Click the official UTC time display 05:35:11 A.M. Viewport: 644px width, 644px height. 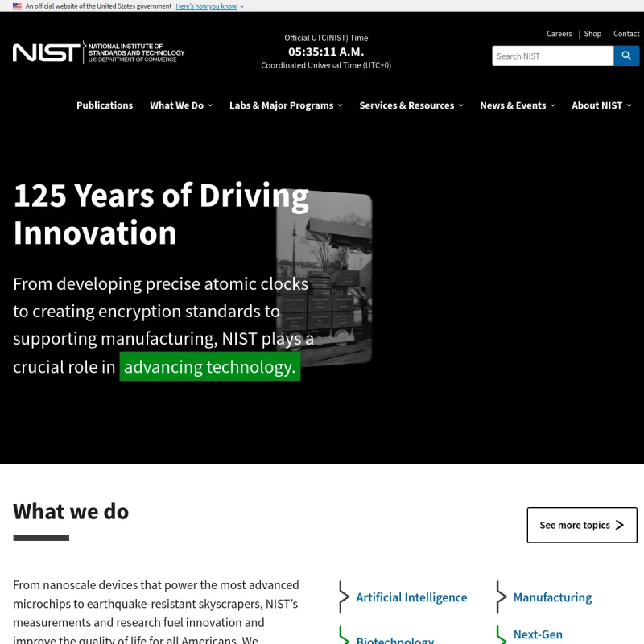click(x=326, y=52)
